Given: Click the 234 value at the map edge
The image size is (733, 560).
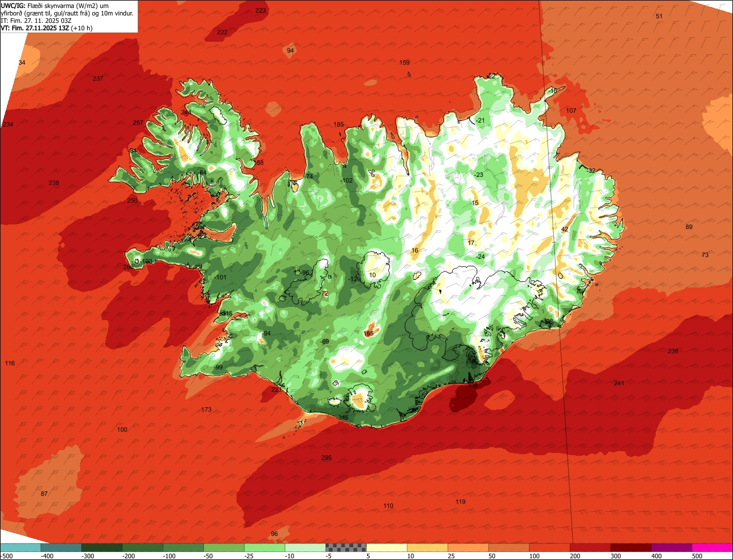Looking at the screenshot, I should tap(8, 124).
